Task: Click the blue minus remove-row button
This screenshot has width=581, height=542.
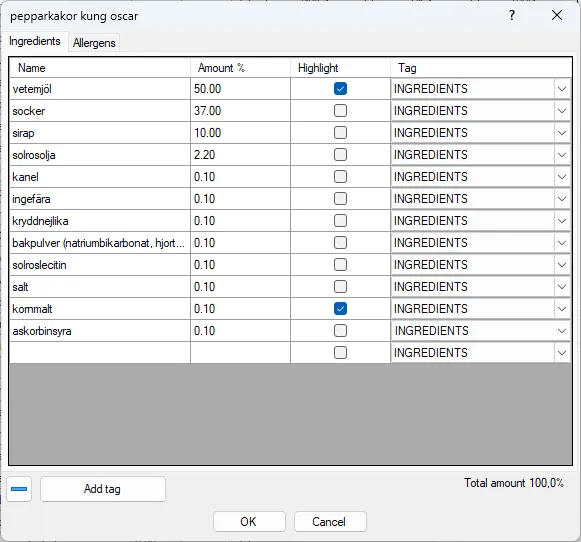Action: tap(19, 489)
